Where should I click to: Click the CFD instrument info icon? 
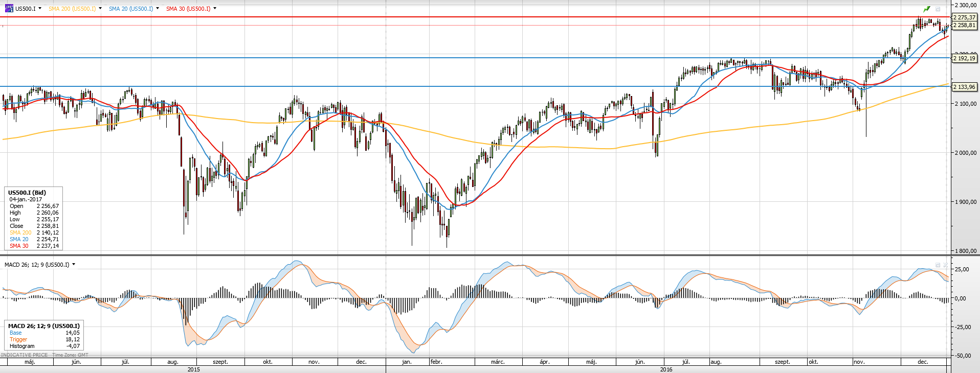point(9,8)
